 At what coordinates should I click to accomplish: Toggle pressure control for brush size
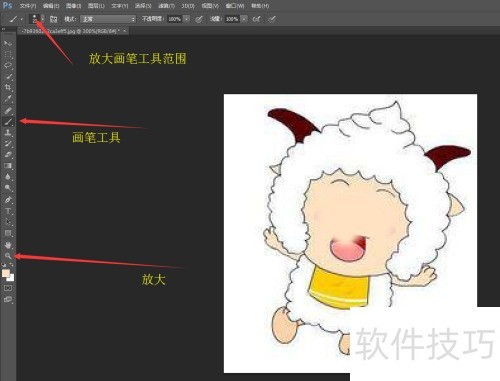[x=272, y=19]
